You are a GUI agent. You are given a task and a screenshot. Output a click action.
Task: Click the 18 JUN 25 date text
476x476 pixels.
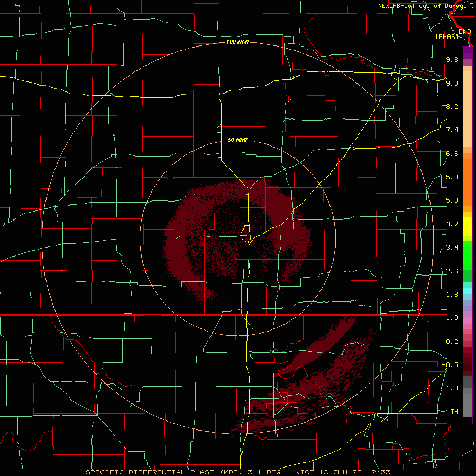coord(340,472)
